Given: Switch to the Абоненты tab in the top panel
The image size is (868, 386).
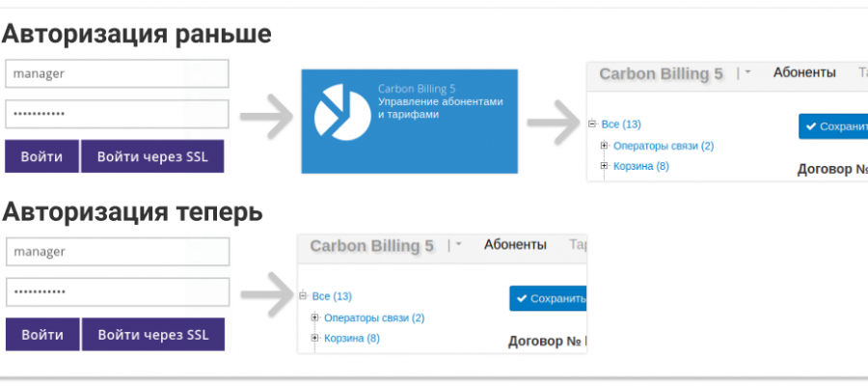Looking at the screenshot, I should click(803, 72).
